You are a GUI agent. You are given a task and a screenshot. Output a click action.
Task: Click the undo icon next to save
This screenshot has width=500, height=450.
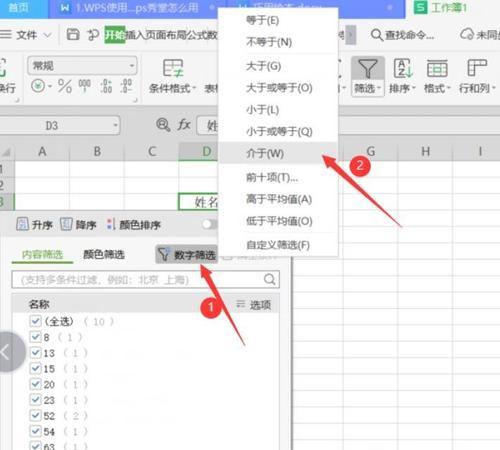click(93, 35)
